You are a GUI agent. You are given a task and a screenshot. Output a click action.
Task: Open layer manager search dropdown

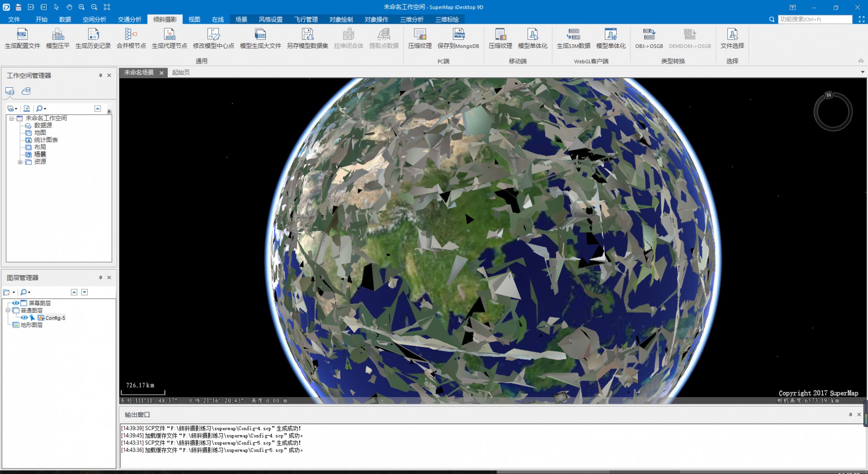pyautogui.click(x=25, y=292)
